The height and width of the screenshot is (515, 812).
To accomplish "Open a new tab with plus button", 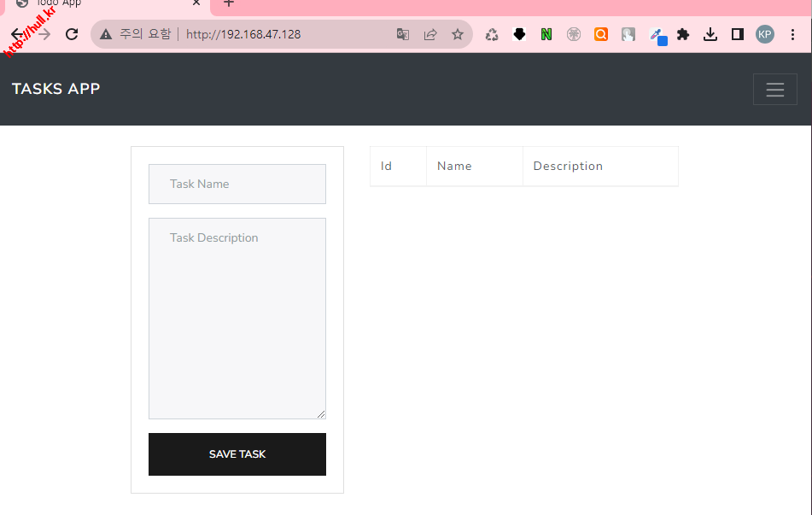I will pos(229,3).
